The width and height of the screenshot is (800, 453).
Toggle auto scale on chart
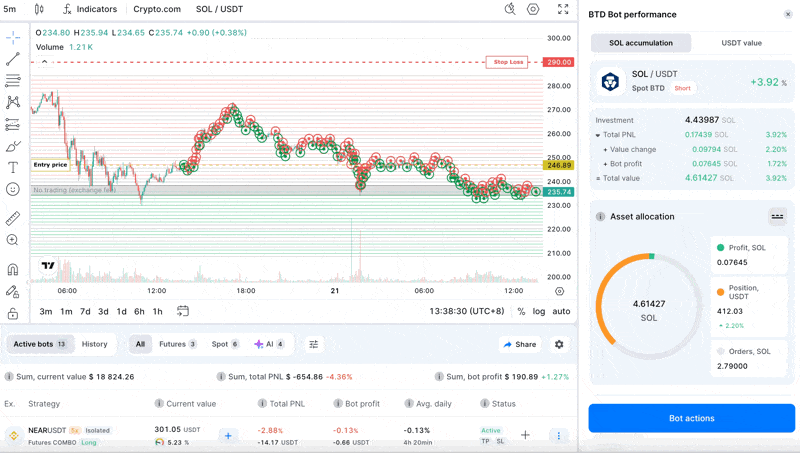(x=561, y=311)
